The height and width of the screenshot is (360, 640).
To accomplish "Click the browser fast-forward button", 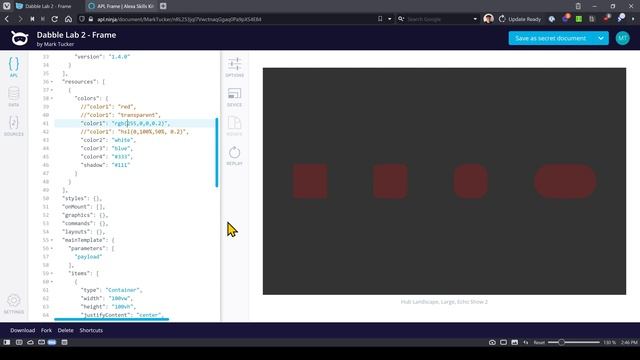I will [x=43, y=19].
